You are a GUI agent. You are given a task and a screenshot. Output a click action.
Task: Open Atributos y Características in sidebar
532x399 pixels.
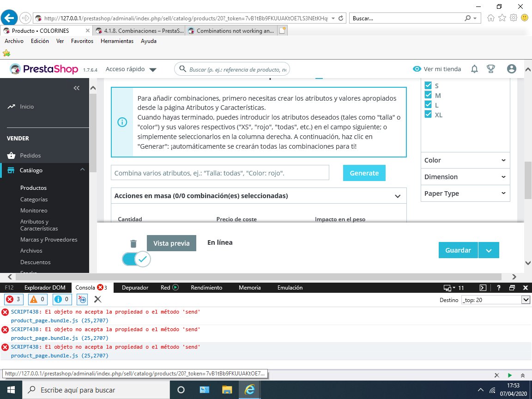tap(39, 225)
